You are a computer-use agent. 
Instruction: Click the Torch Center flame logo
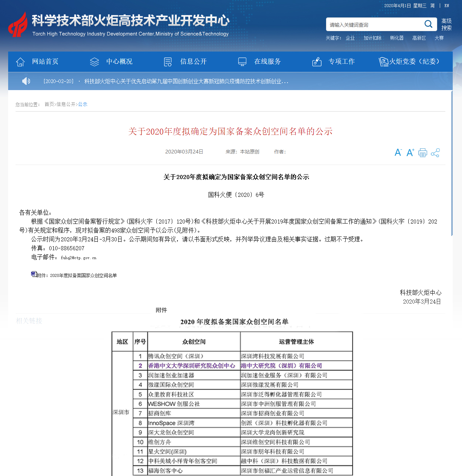pyautogui.click(x=18, y=25)
